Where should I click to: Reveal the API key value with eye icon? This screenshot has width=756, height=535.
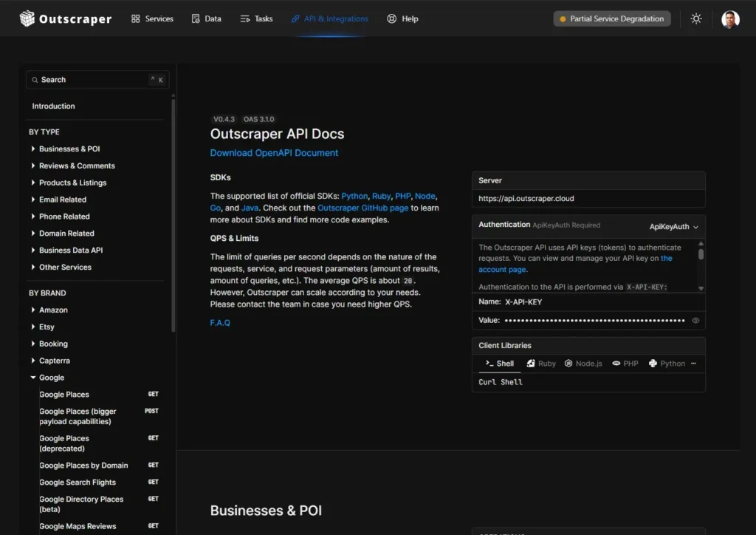[x=695, y=320]
